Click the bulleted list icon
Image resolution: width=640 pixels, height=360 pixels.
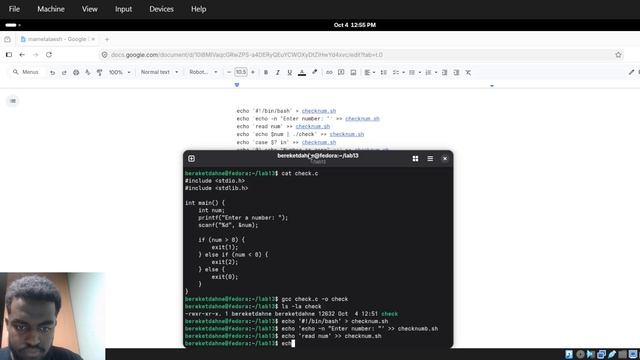[x=412, y=72]
